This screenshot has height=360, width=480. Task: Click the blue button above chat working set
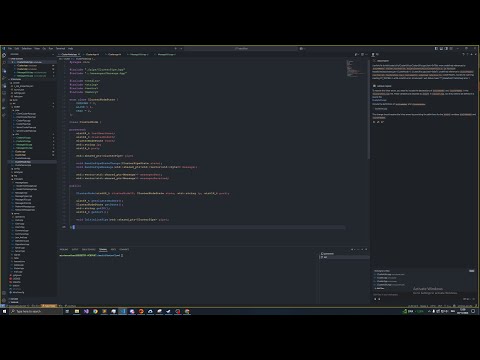coord(472,271)
